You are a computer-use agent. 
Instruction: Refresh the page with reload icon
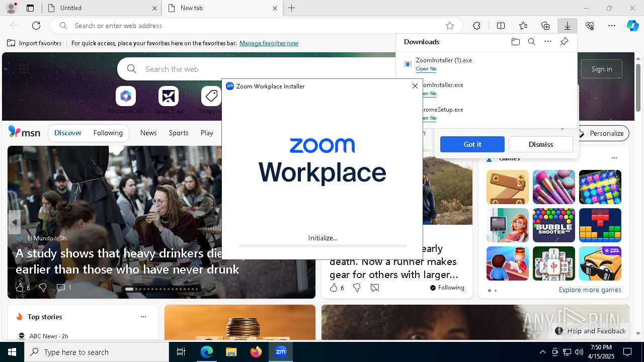point(36,26)
